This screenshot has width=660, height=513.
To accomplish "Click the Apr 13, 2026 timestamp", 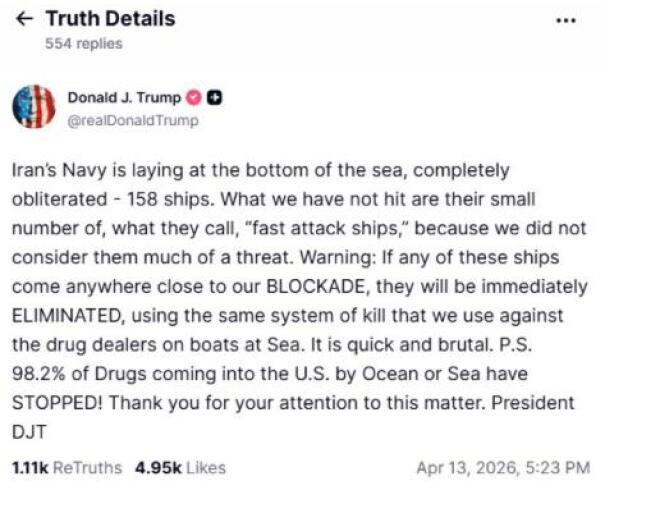I will click(x=502, y=468).
